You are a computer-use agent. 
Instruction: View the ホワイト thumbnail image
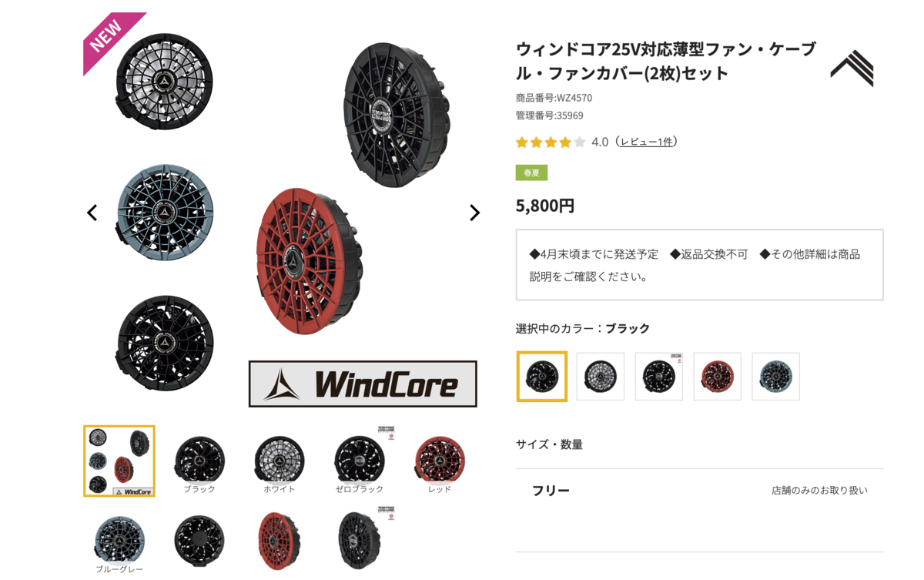click(x=280, y=461)
